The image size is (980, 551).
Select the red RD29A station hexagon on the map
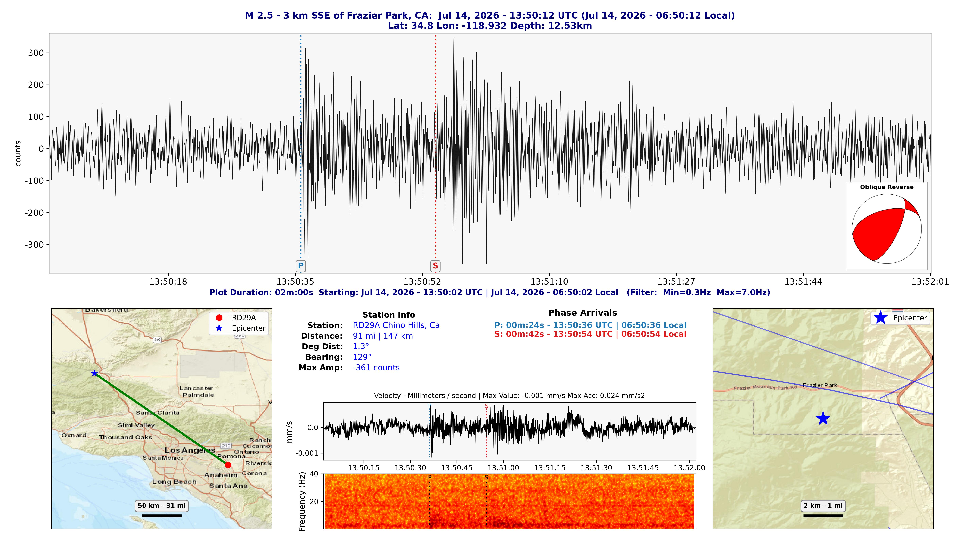228,465
